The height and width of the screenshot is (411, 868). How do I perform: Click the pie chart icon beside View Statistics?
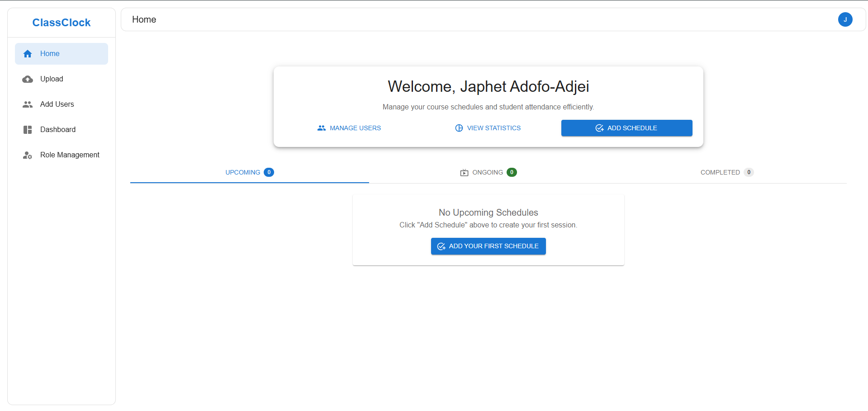pyautogui.click(x=459, y=128)
